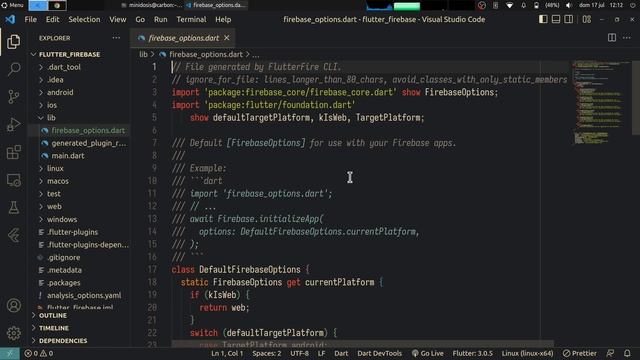Toggle Secondary Side Bar visibility
Screen dimensions: 640x360
tap(569, 19)
